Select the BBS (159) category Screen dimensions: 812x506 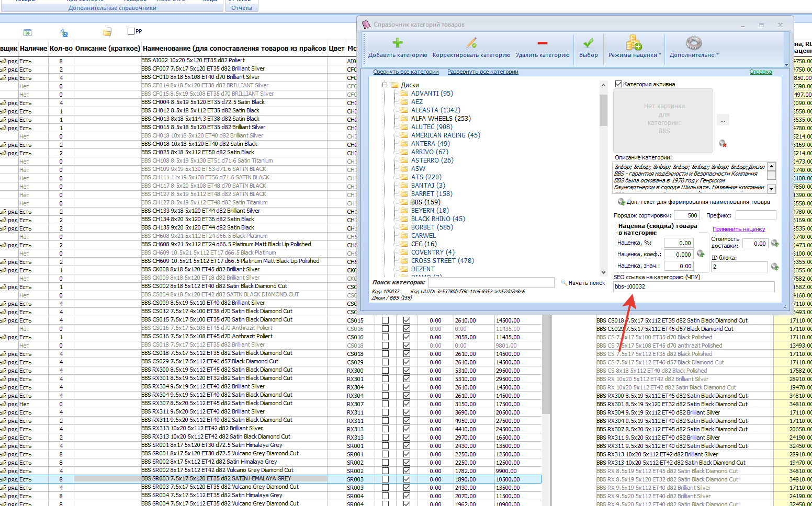(x=425, y=202)
